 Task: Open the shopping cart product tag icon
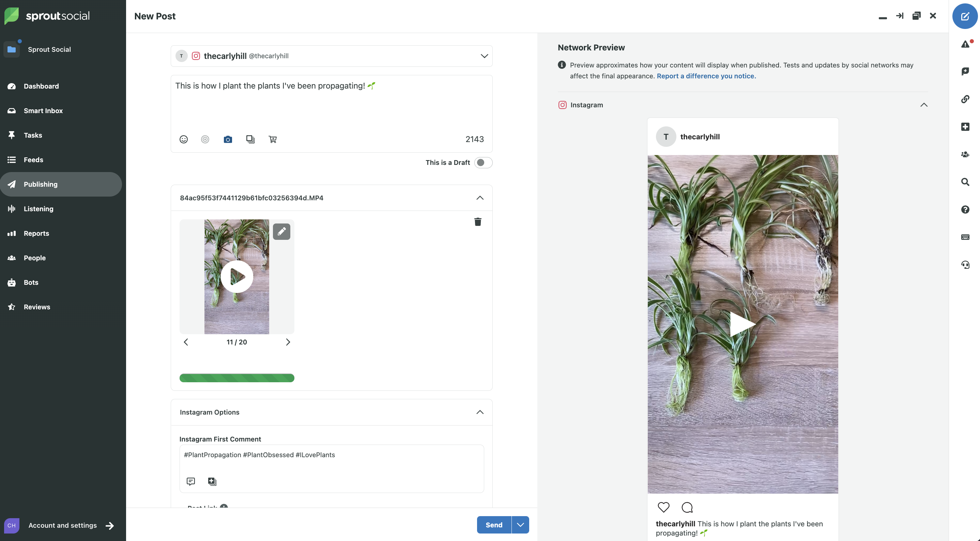[x=272, y=139]
